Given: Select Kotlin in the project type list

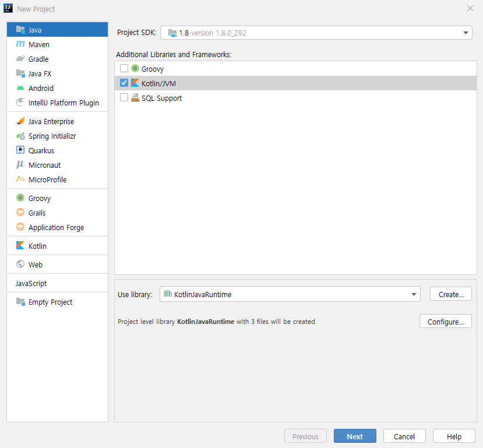Looking at the screenshot, I should 57,246.
